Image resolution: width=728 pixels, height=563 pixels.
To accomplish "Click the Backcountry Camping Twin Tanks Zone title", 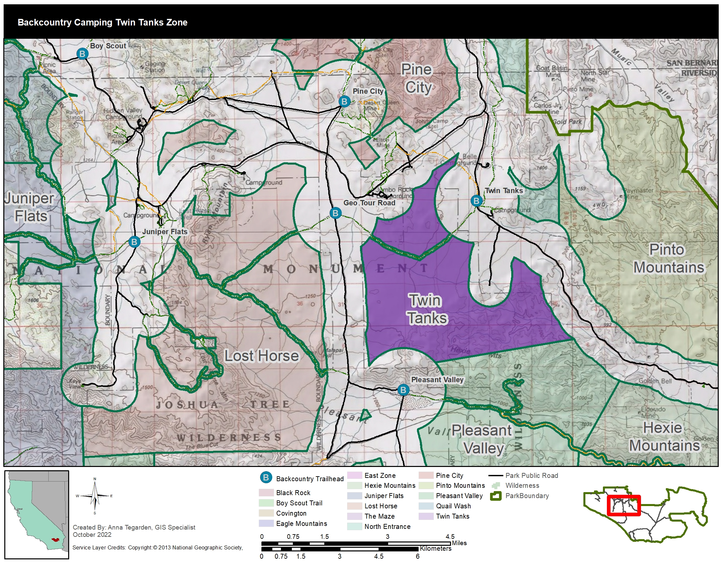I will click(102, 23).
